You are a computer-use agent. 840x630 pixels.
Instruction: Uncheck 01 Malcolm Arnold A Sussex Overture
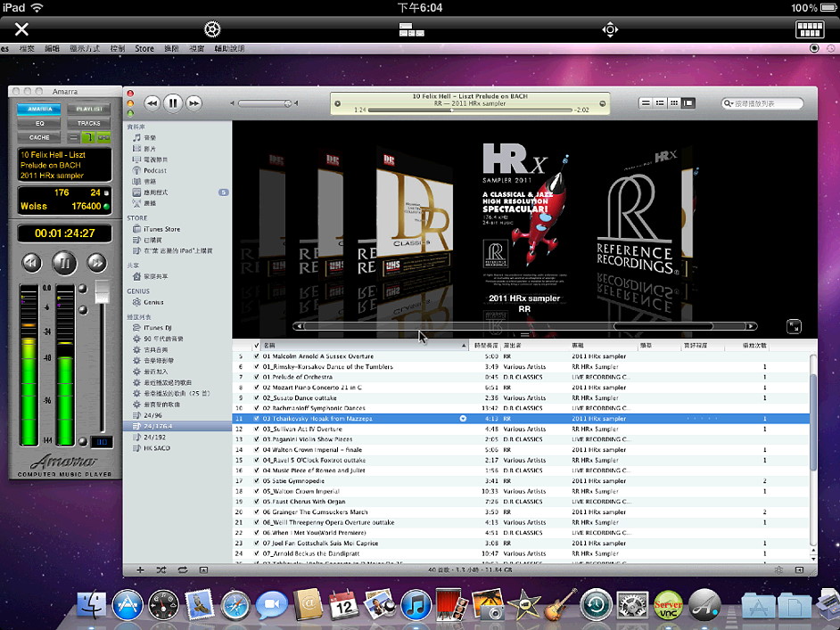click(x=256, y=356)
